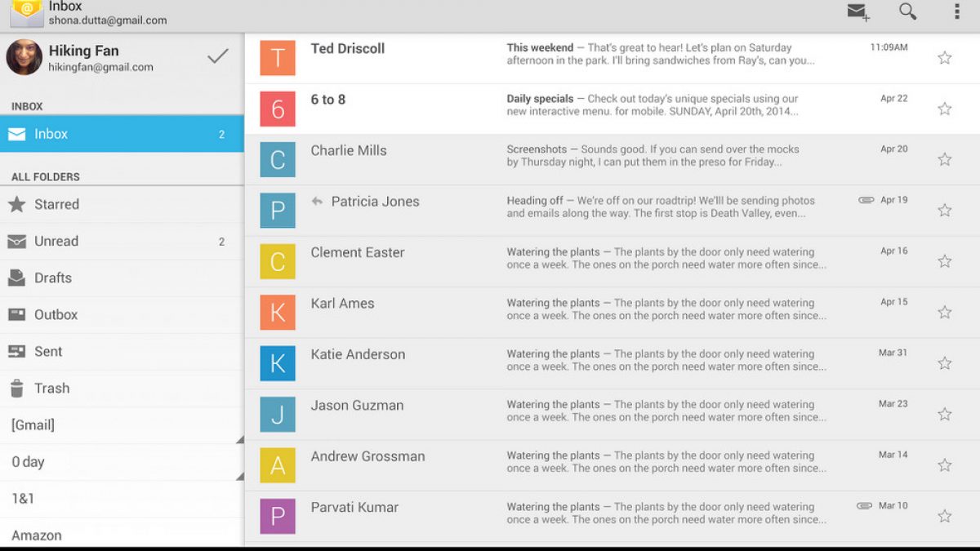Image resolution: width=980 pixels, height=551 pixels.
Task: Star the Jason Guzman email
Action: point(945,414)
